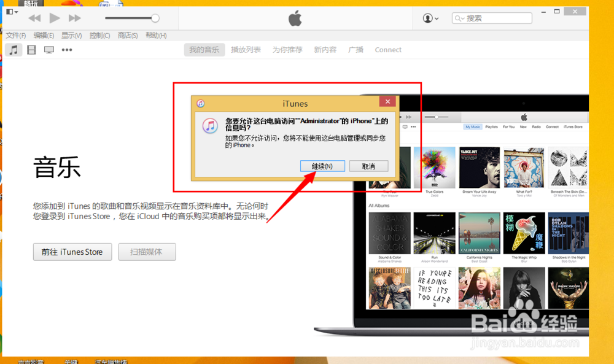Click the fast forward next track button

(x=75, y=18)
